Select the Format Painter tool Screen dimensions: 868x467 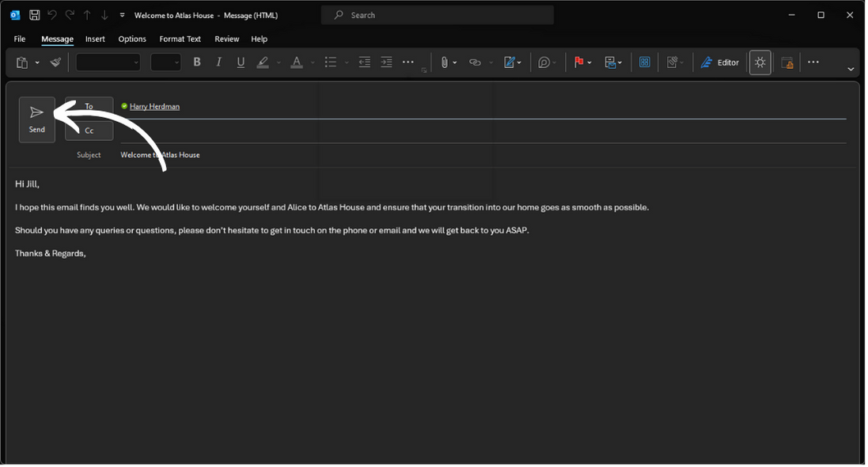point(55,63)
